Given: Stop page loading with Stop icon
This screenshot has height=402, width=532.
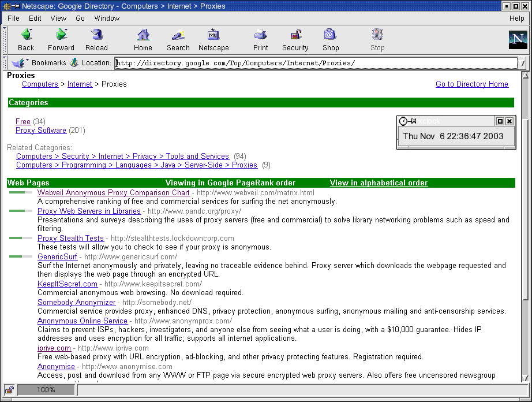Looking at the screenshot, I should click(x=377, y=35).
